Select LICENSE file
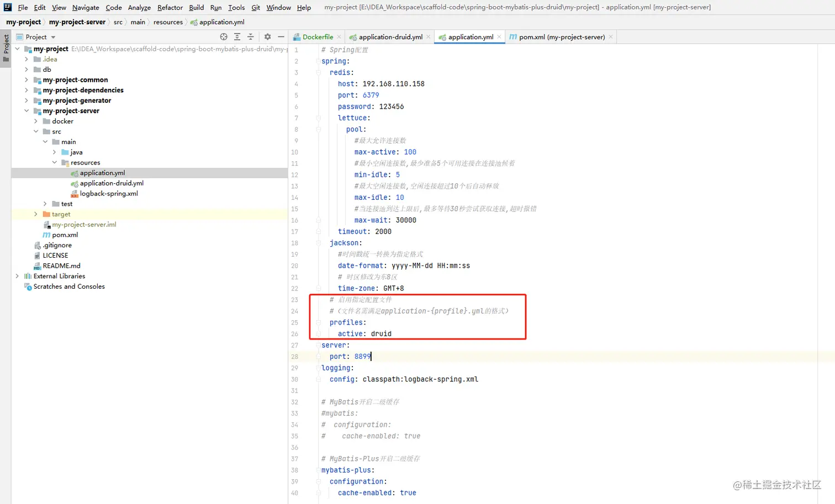Screen dimensions: 835x504 pos(55,256)
